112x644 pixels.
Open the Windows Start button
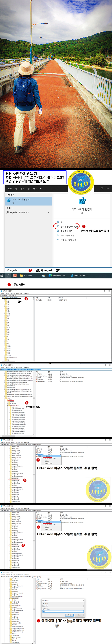click(2, 275)
